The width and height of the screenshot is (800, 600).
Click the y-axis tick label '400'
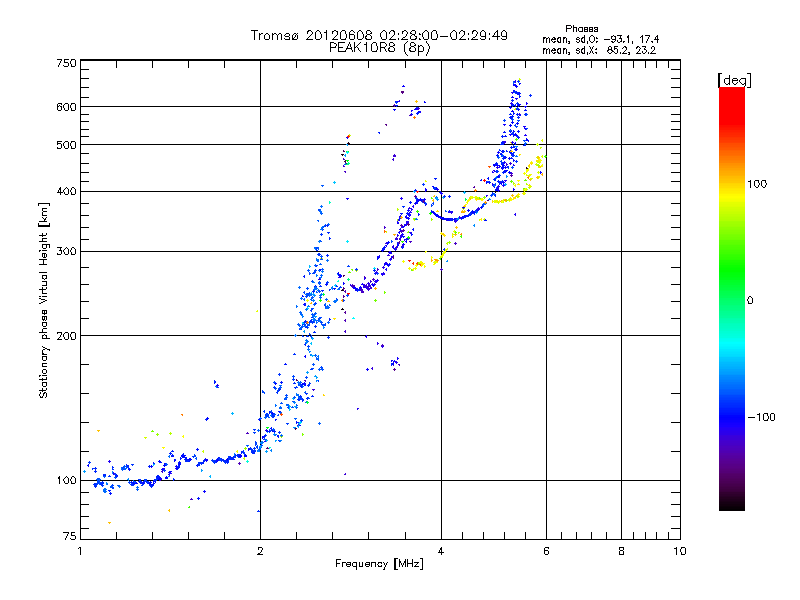(66, 191)
